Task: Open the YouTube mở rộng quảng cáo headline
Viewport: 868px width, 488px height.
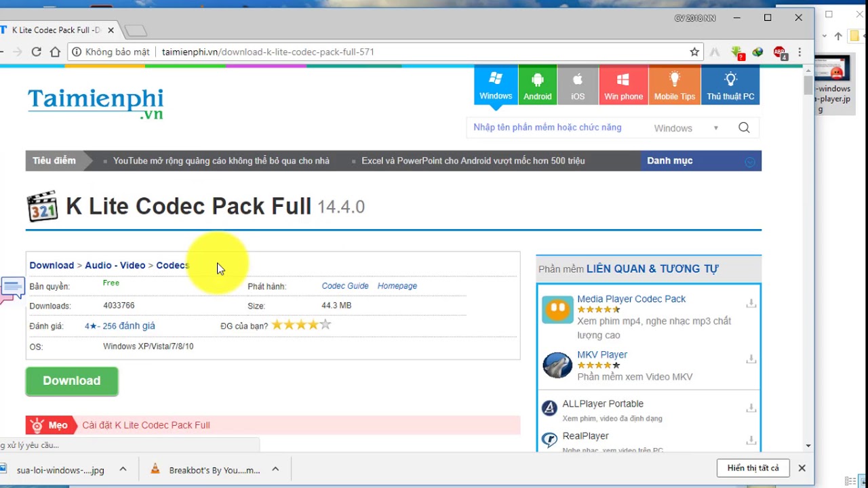Action: point(221,161)
